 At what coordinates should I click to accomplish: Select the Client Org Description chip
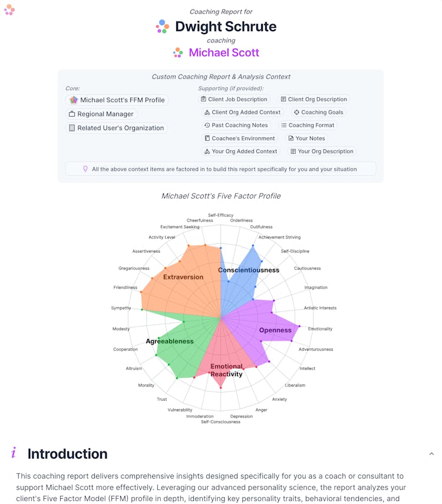pyautogui.click(x=314, y=100)
